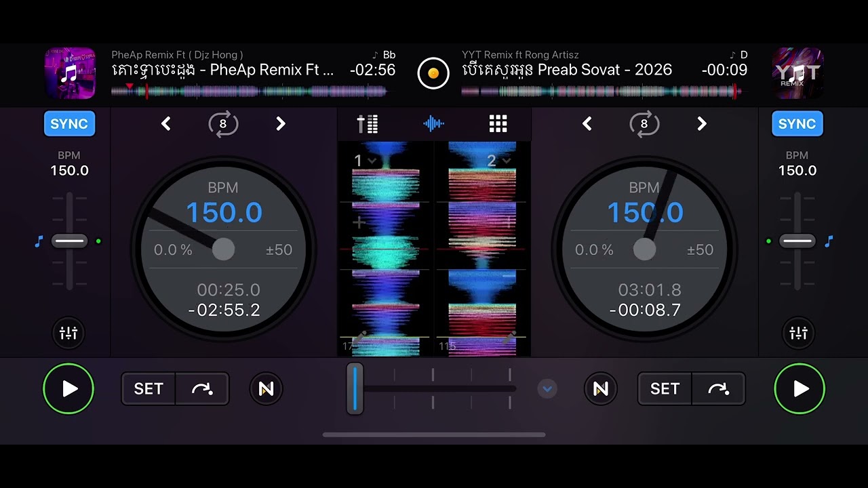The width and height of the screenshot is (868, 488).
Task: Click the edit pencil on deck 1 waveform
Action: 359,336
